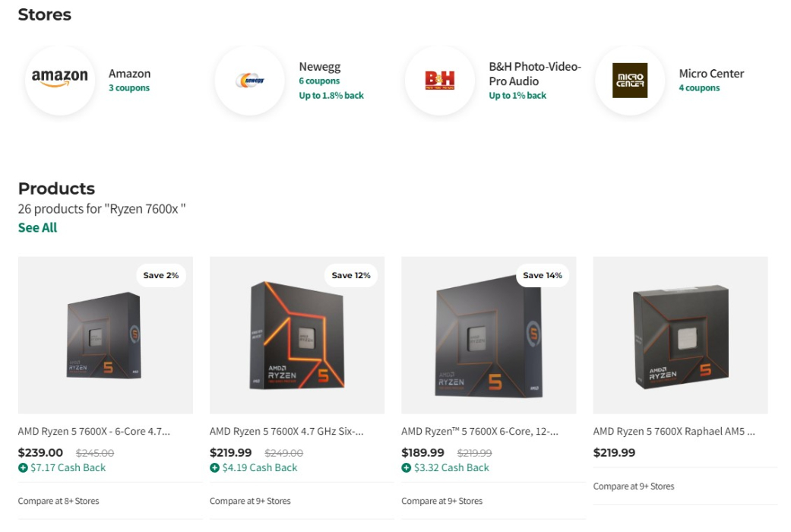Screen dimensions: 791x532
Task: Click Up to 1.8% back under Newegg
Action: click(x=331, y=95)
